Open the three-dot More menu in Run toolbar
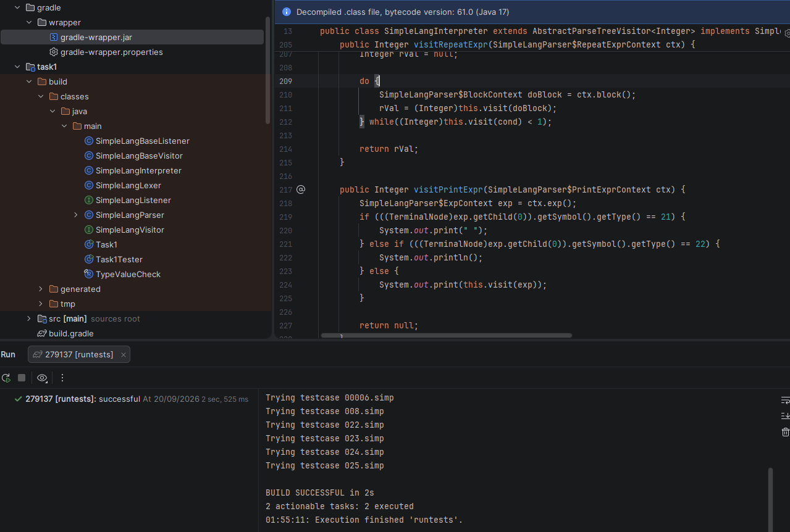Screen dimensions: 790x532 tap(62, 378)
